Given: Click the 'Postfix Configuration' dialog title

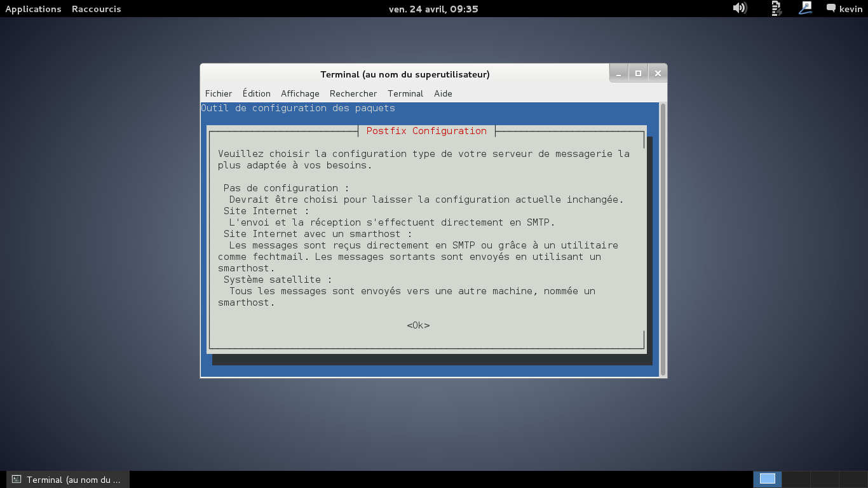Looking at the screenshot, I should tap(426, 131).
